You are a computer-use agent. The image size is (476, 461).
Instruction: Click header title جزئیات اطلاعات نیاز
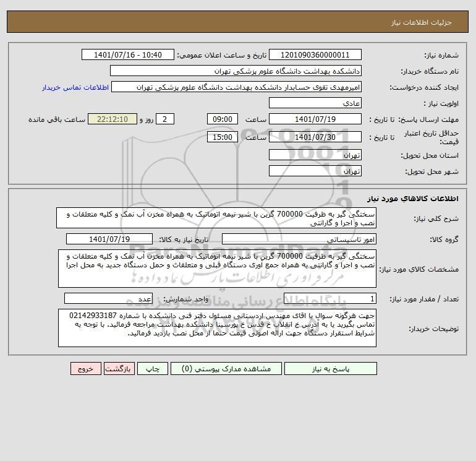(x=422, y=22)
